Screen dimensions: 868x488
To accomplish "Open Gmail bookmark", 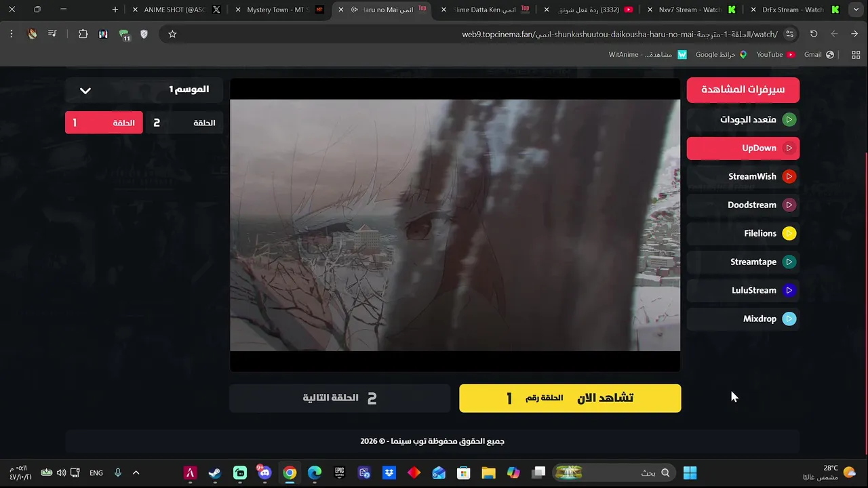I will click(818, 55).
